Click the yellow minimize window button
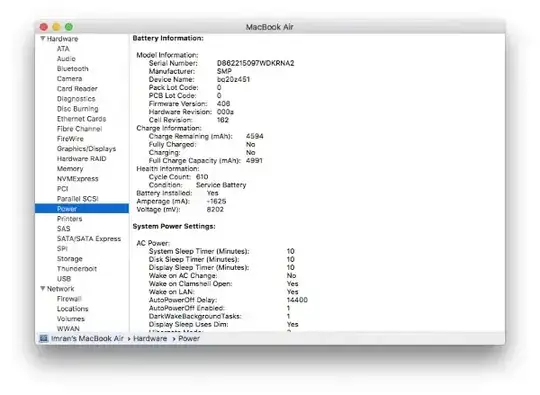The width and height of the screenshot is (540, 395). pos(56,27)
